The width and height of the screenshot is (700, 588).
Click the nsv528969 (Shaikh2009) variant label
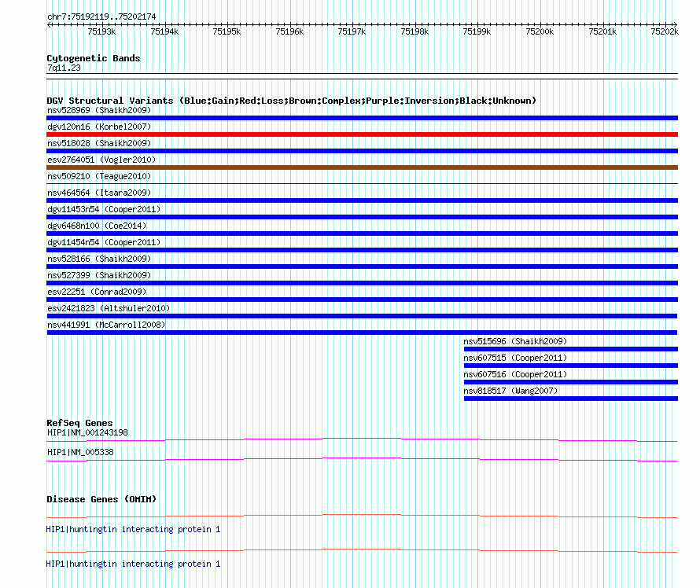[99, 110]
